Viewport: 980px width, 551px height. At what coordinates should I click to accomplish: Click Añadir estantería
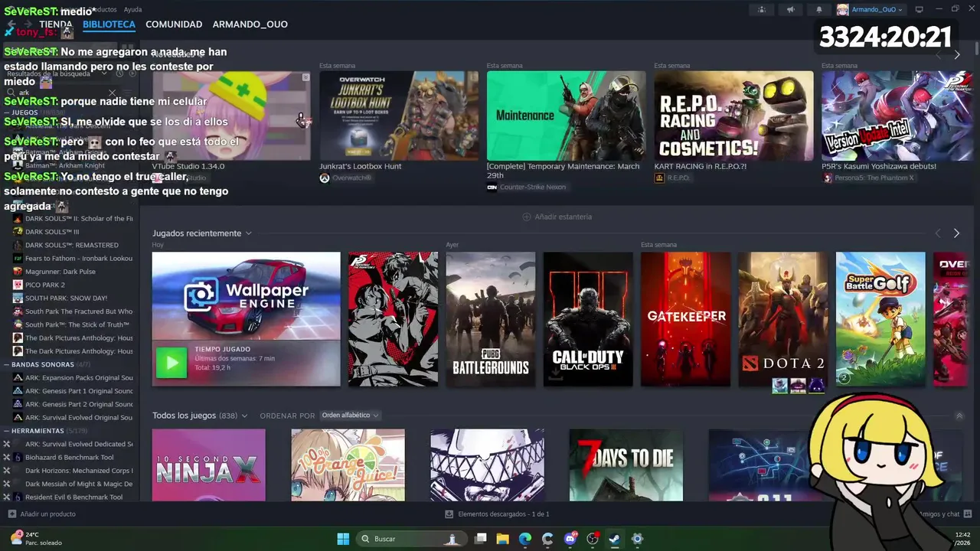pos(557,217)
